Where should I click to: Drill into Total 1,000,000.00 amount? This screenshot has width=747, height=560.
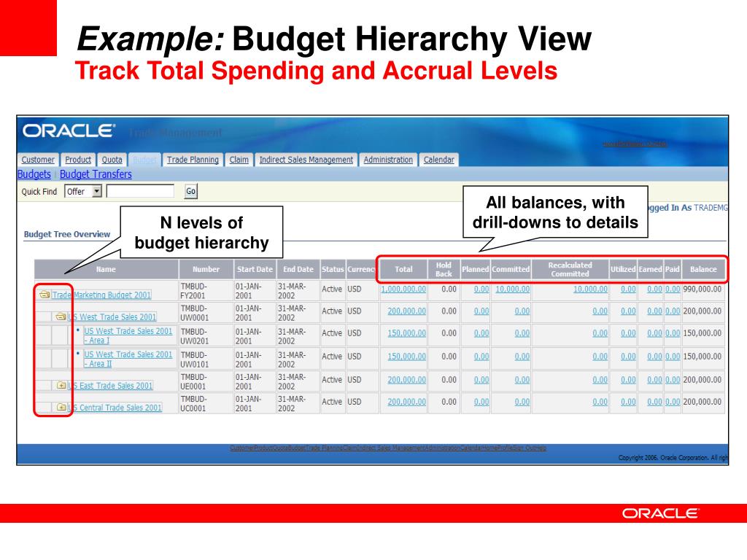(x=403, y=289)
